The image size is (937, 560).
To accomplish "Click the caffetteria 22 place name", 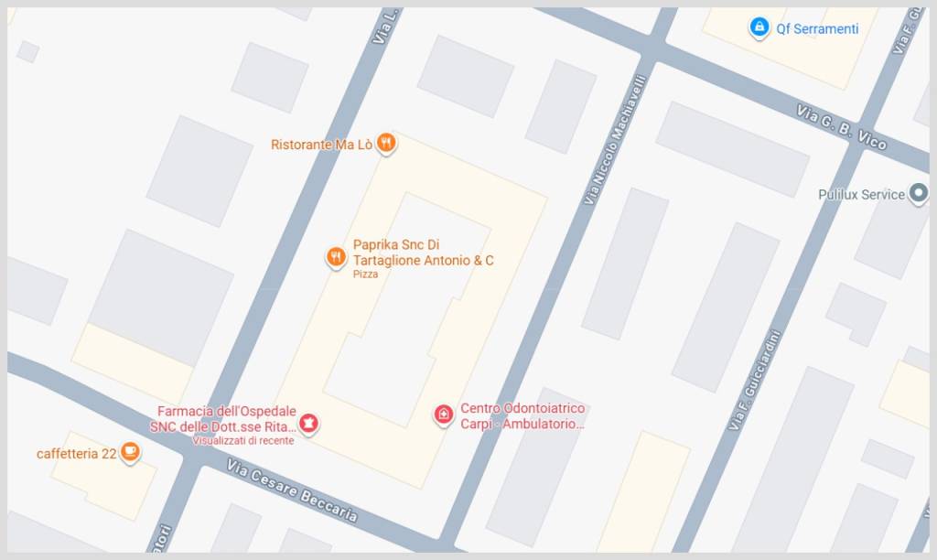I will coord(77,454).
